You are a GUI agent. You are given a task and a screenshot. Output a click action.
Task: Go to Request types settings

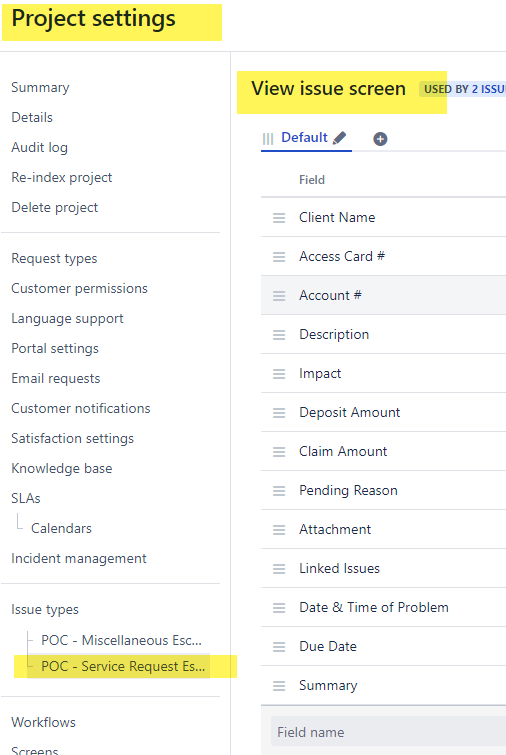click(x=54, y=259)
